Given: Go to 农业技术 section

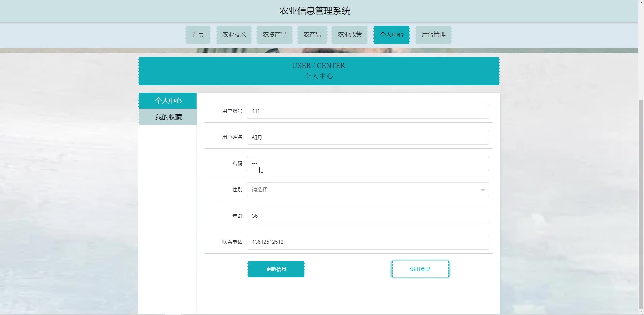Looking at the screenshot, I should pyautogui.click(x=234, y=35).
